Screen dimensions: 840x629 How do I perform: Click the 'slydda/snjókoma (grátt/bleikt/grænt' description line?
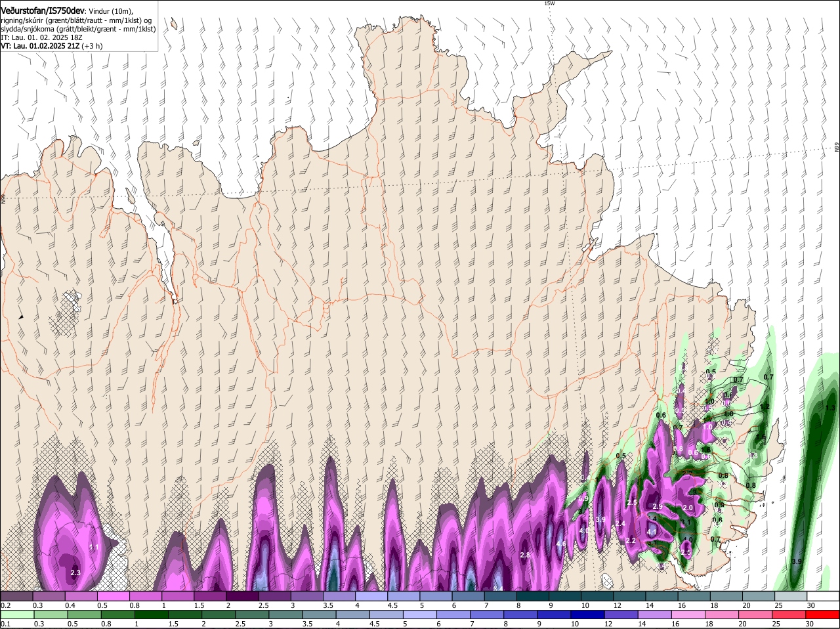[78, 29]
